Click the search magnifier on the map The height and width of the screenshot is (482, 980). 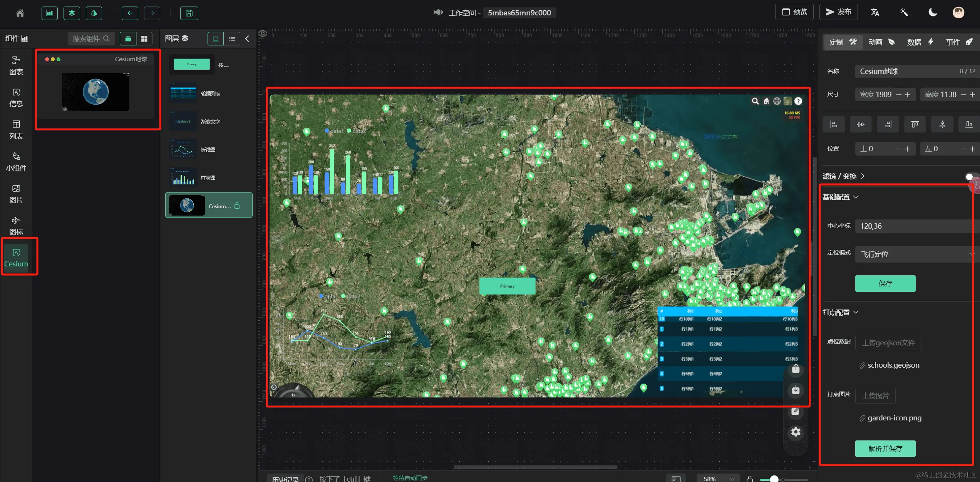point(755,101)
